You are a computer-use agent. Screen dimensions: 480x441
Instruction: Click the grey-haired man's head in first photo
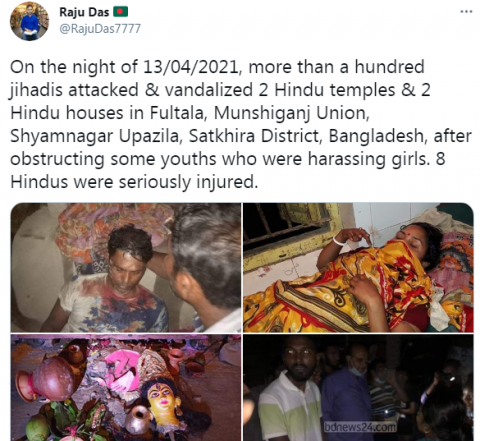tap(207, 253)
